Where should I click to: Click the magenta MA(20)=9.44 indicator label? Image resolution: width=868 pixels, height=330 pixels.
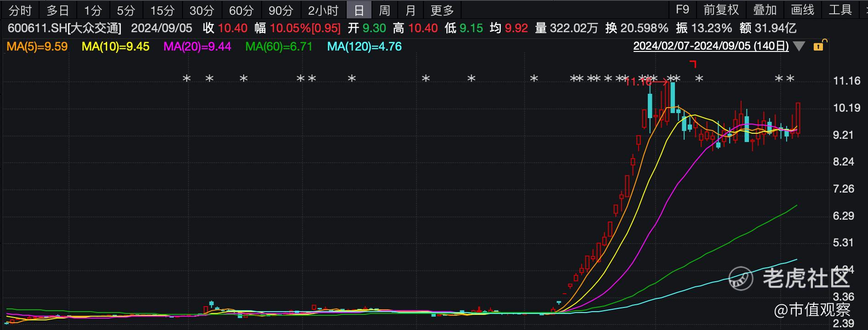click(x=197, y=46)
